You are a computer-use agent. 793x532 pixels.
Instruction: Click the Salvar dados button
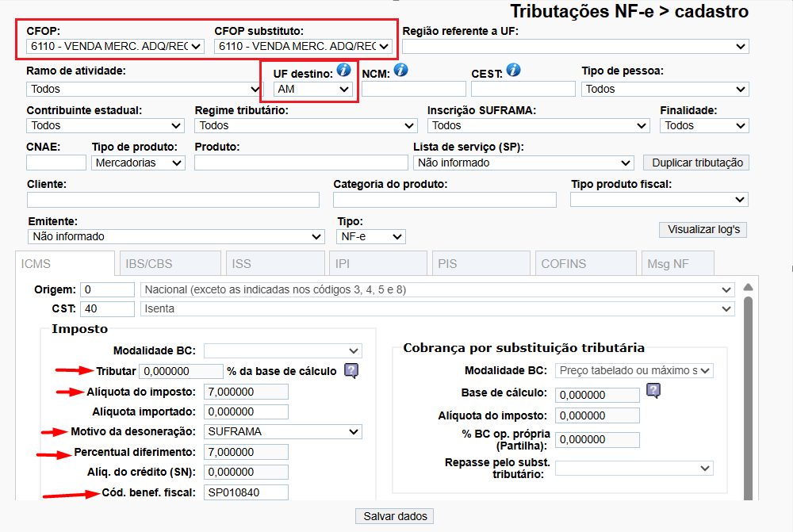click(395, 516)
